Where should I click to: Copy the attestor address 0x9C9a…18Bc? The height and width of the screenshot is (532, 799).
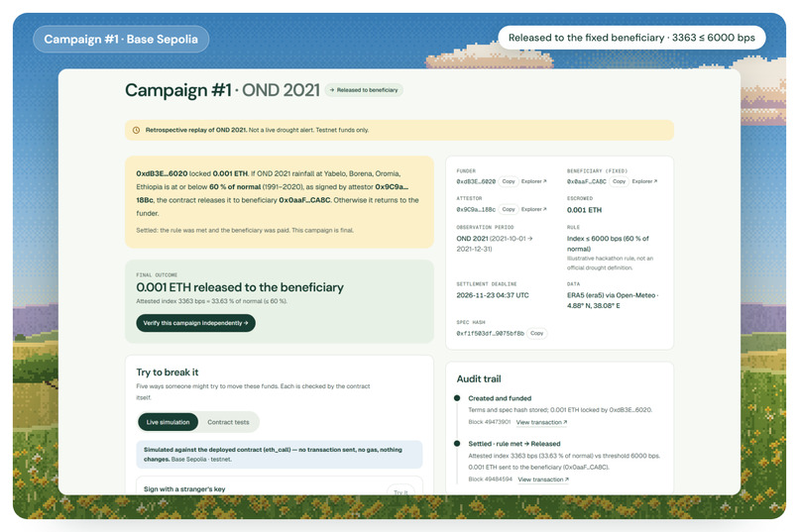click(x=508, y=209)
